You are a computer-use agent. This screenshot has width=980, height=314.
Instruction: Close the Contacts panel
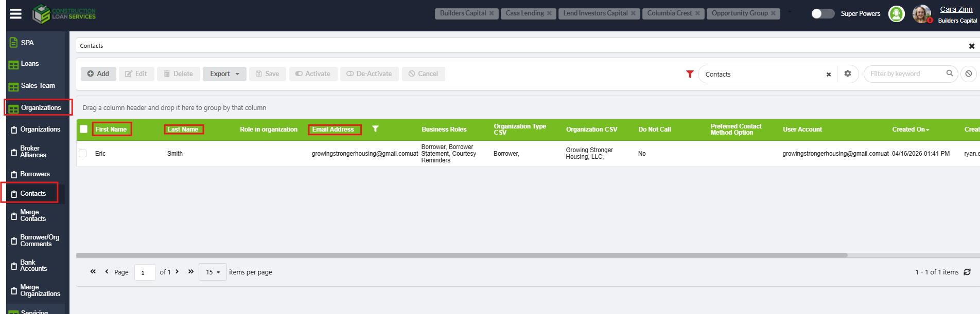click(x=972, y=46)
